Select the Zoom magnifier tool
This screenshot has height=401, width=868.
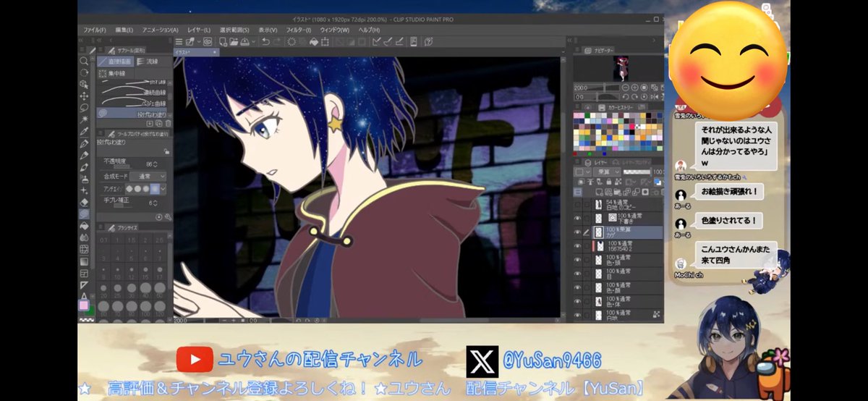point(84,61)
